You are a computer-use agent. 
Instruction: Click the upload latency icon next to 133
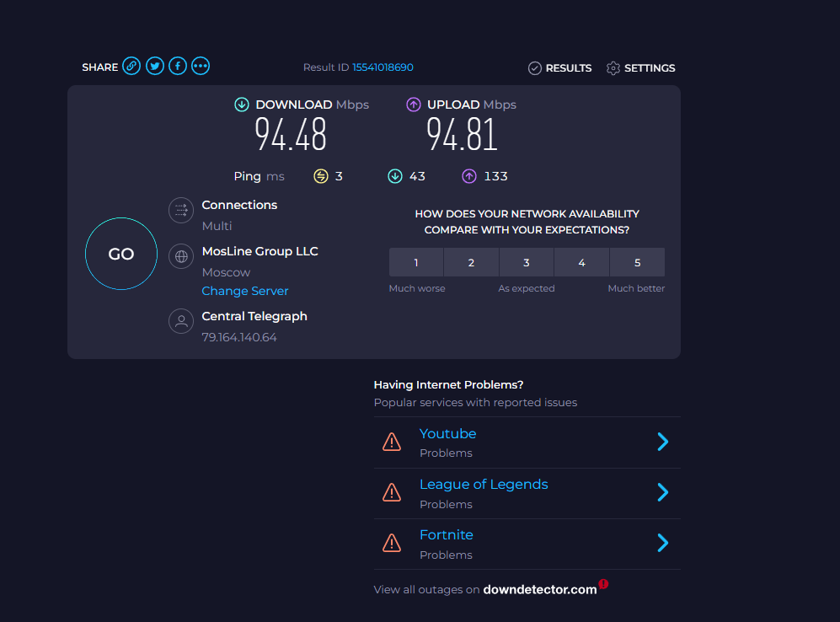point(469,176)
